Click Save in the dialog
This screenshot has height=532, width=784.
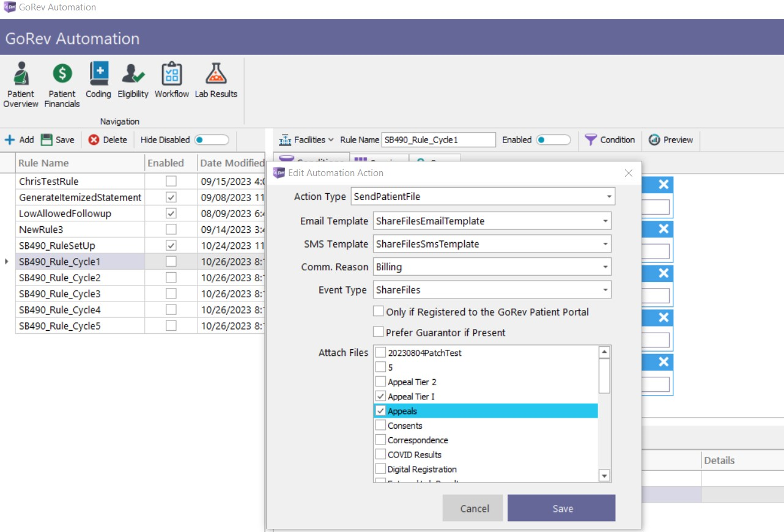click(561, 508)
